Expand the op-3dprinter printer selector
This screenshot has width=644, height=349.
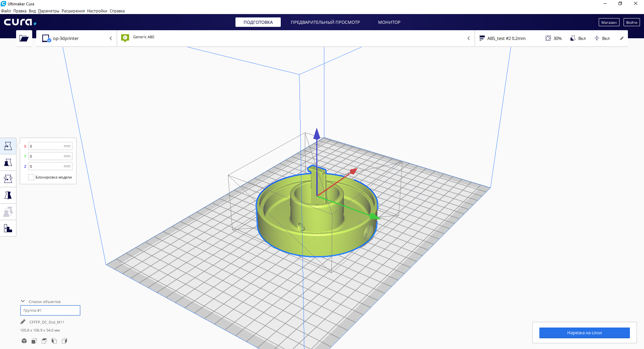(x=76, y=38)
